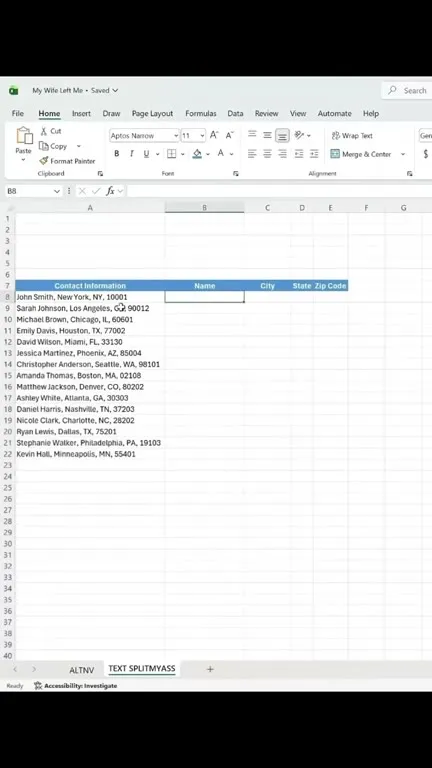This screenshot has width=432, height=768.
Task: Activate the Format Painter tool
Action: click(67, 161)
